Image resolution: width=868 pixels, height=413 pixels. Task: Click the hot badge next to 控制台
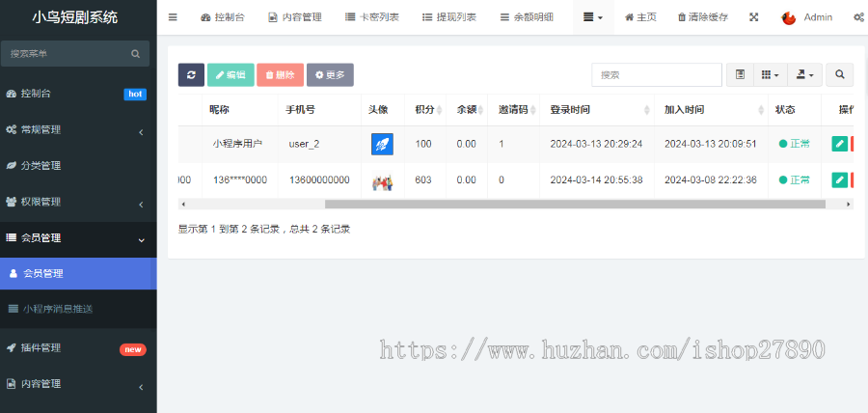[x=135, y=95]
